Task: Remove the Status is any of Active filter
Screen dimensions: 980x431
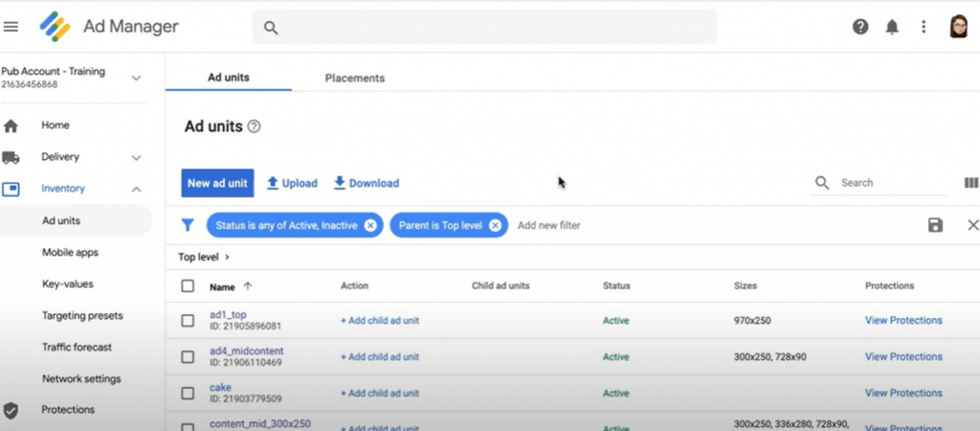Action: tap(370, 226)
